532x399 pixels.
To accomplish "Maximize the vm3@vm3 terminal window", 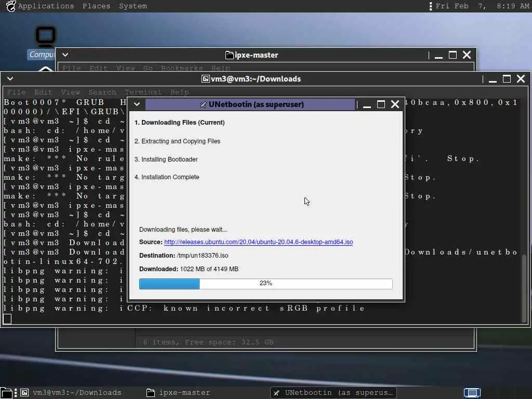I will (507, 79).
